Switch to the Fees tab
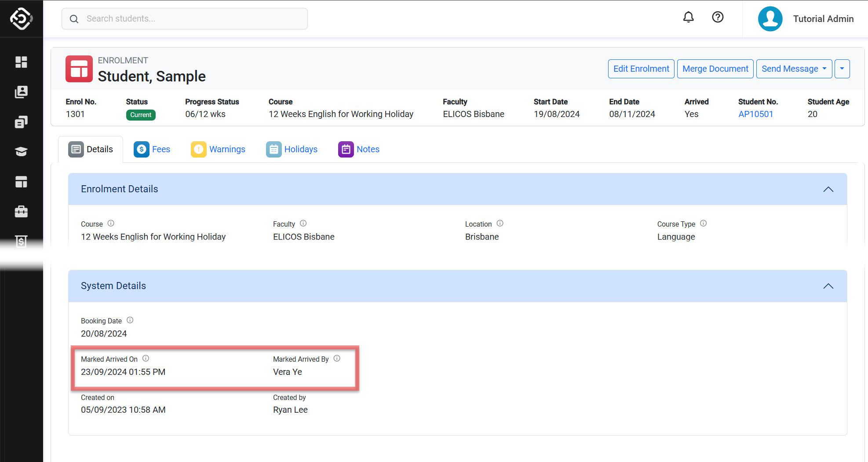 coord(152,150)
